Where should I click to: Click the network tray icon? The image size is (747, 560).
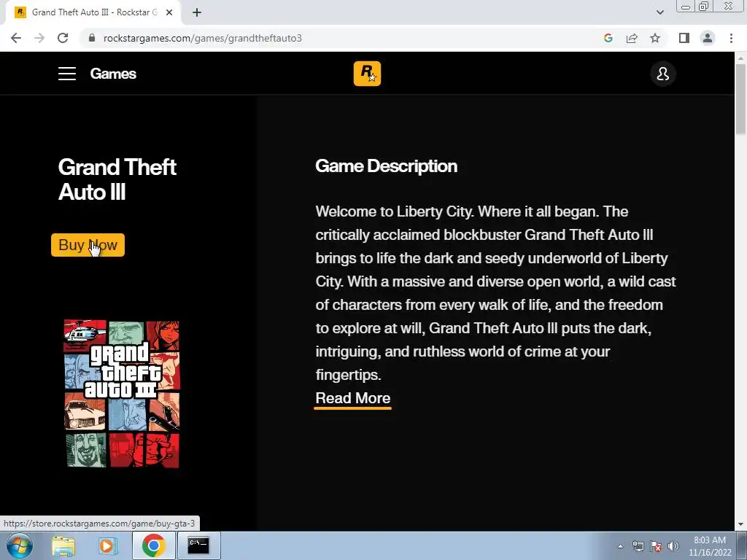click(x=638, y=546)
